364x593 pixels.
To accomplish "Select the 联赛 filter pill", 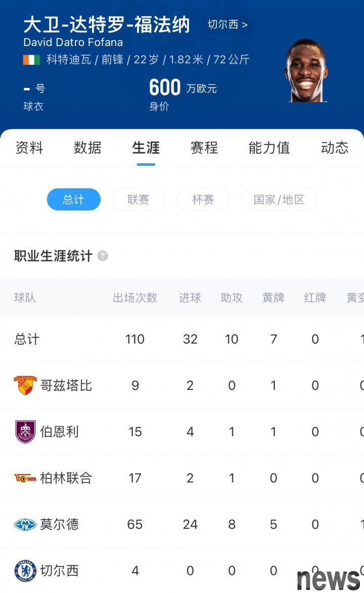I will point(138,200).
